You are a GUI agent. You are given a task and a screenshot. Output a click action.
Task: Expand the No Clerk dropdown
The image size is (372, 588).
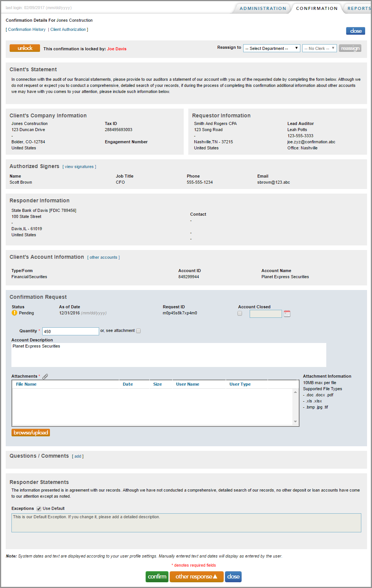319,48
